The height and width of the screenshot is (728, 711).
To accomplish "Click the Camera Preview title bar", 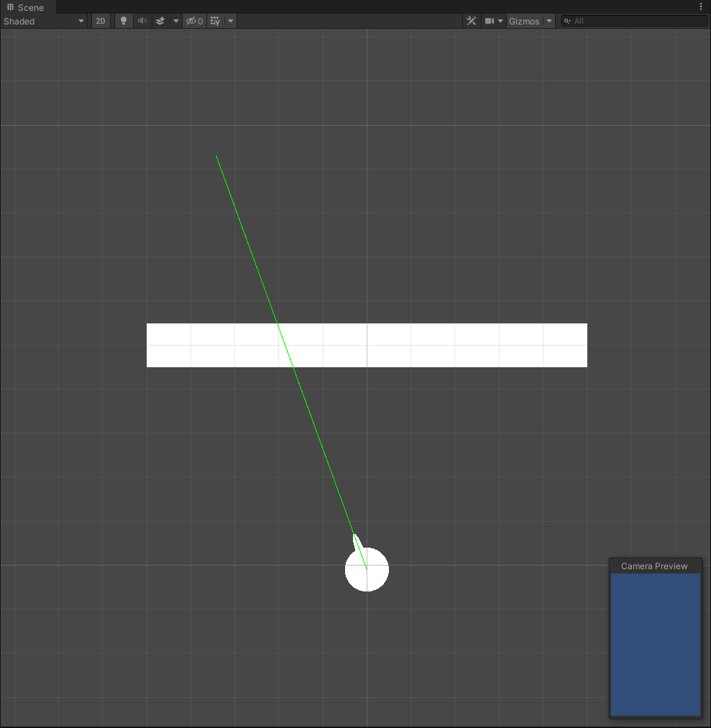I will pyautogui.click(x=654, y=566).
